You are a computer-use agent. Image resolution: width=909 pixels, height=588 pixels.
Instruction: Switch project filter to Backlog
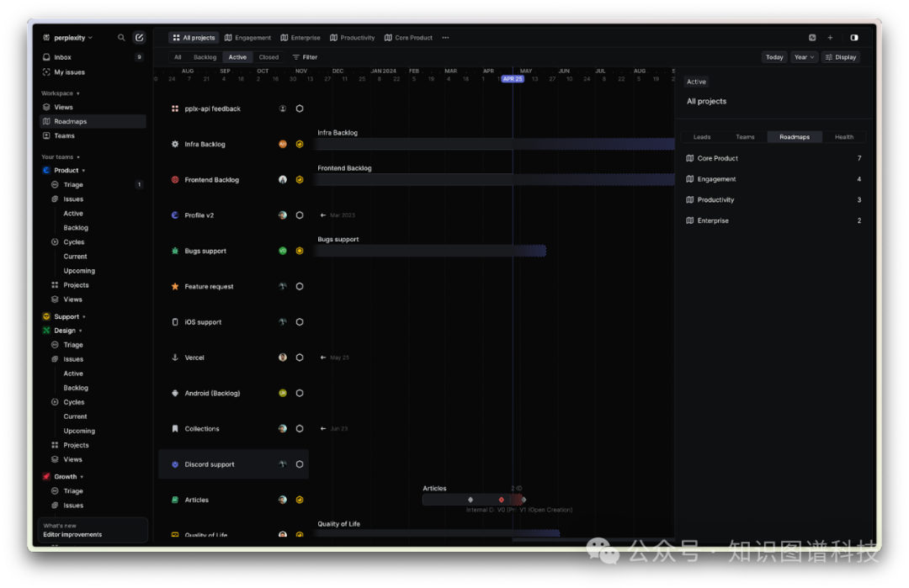point(205,57)
